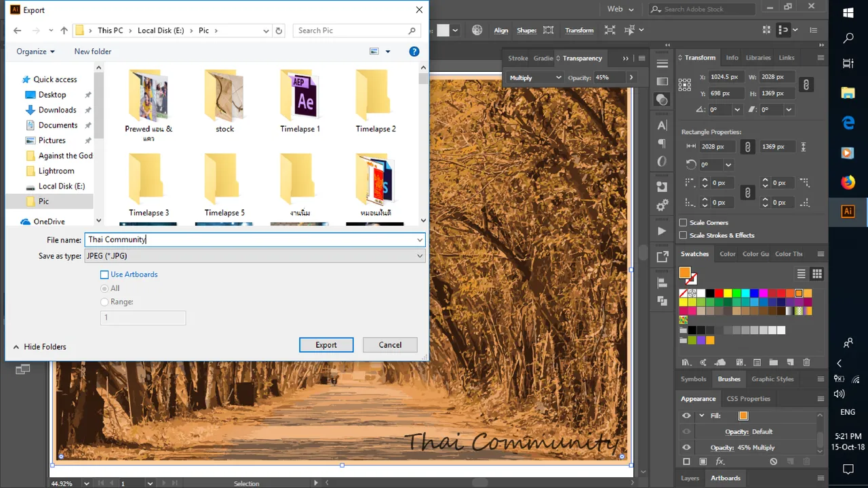This screenshot has width=868, height=488.
Task: Toggle constrain width and height proportions link
Action: click(806, 85)
